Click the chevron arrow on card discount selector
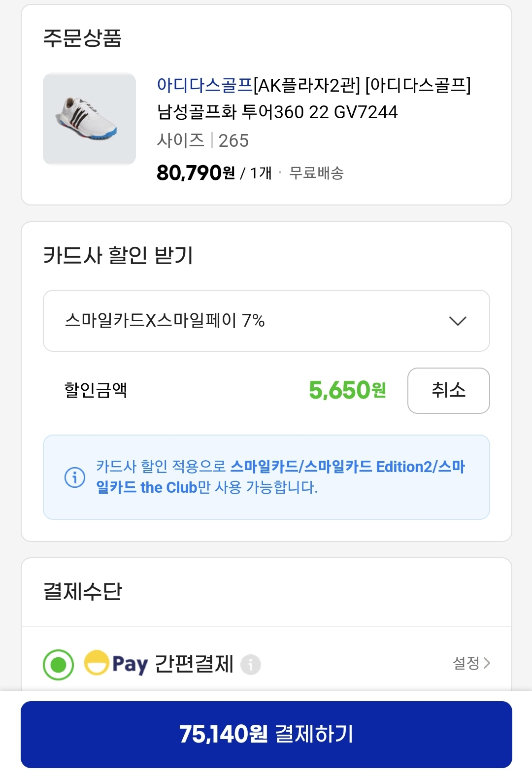The height and width of the screenshot is (778, 532). coord(458,321)
